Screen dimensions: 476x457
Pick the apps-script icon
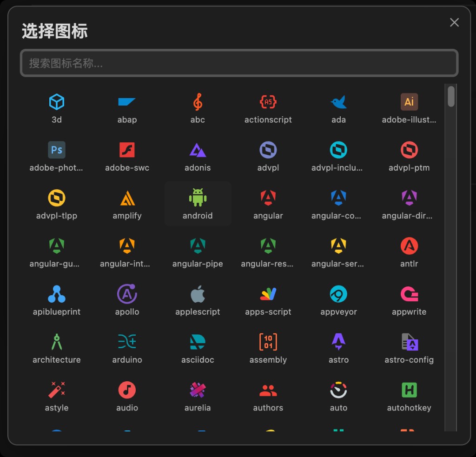[x=268, y=294]
